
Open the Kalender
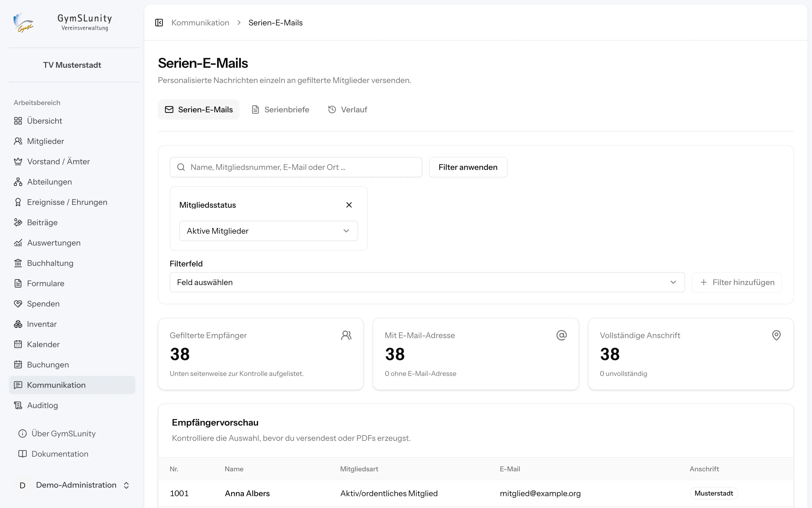tap(72, 344)
